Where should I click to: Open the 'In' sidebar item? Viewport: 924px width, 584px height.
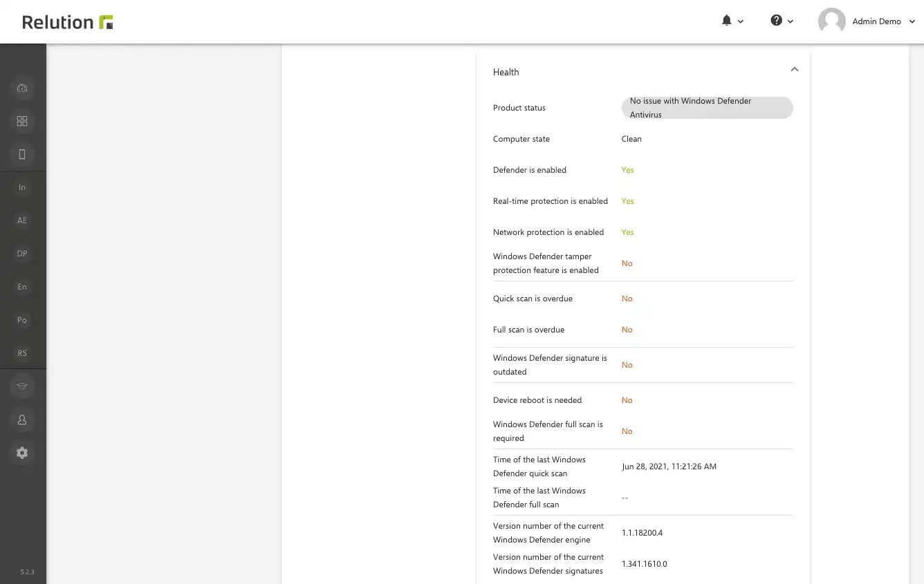(22, 187)
